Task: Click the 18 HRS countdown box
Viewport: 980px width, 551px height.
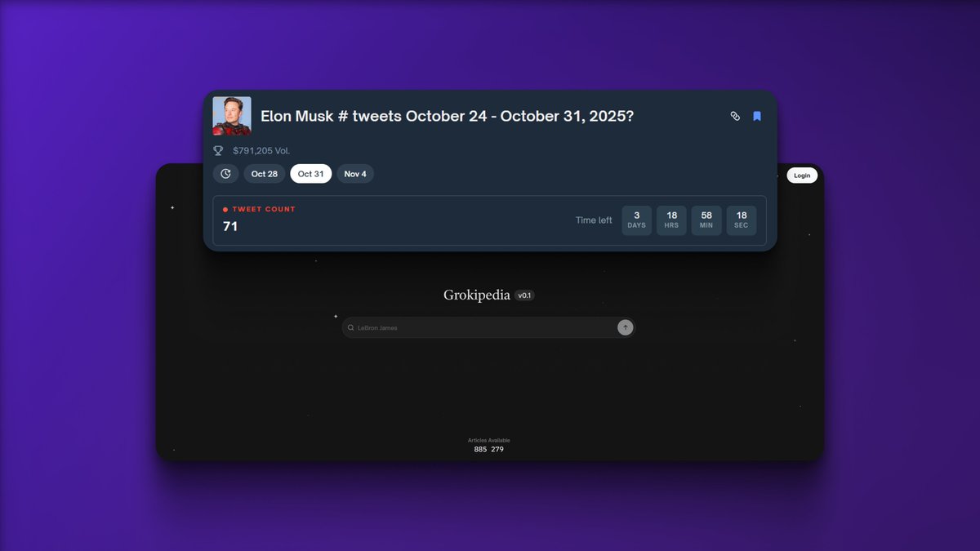Action: click(671, 220)
